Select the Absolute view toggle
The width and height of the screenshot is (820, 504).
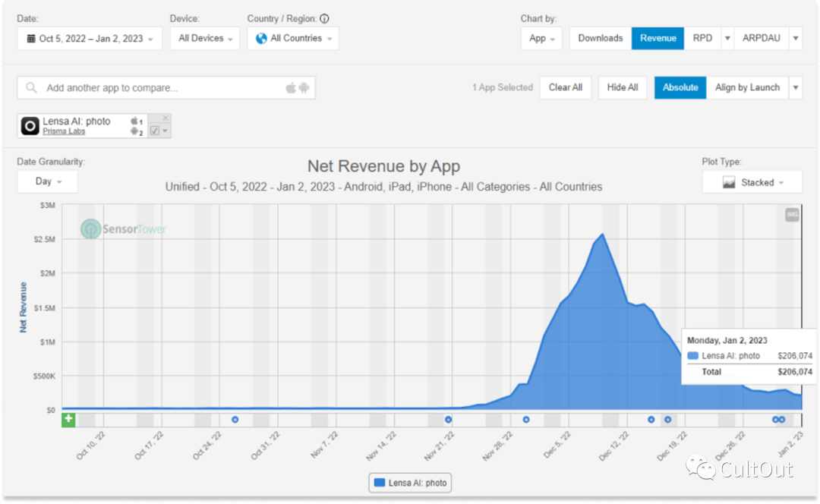tap(680, 87)
